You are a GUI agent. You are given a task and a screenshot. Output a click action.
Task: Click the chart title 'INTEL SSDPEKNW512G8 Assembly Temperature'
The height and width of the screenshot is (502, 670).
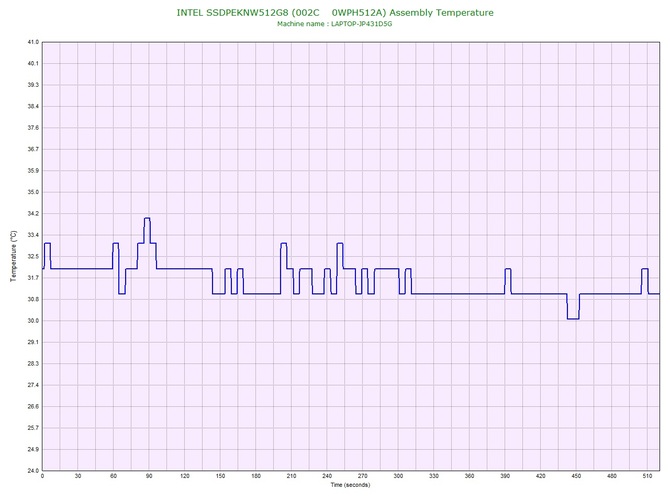335,13
